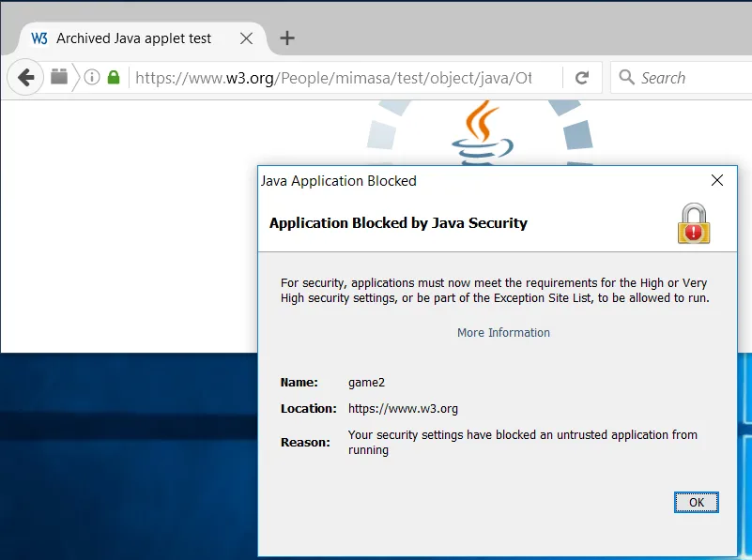Click the Location value https://www.w3.org
Screen dimensions: 752x560
[x=403, y=409]
